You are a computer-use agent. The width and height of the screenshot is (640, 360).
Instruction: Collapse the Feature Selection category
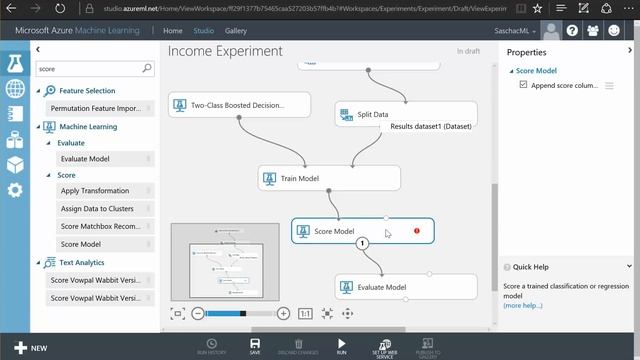coord(38,91)
